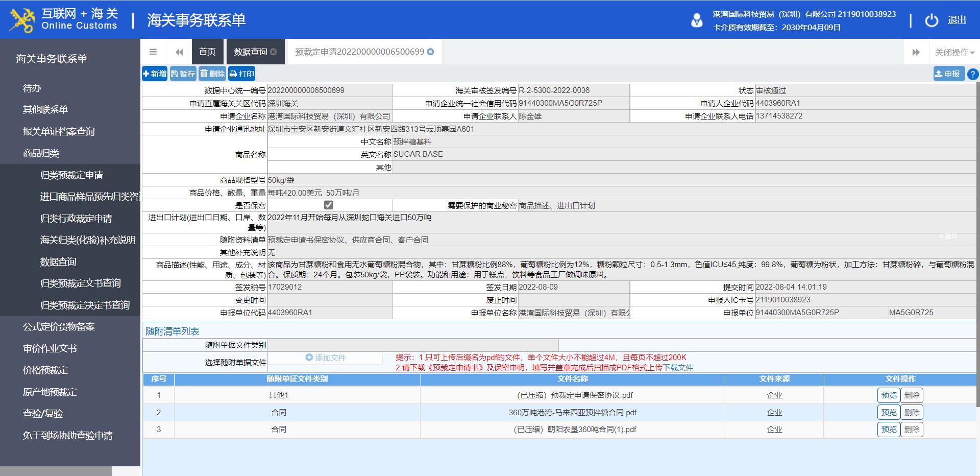The image size is (980, 476).
Task: Preview the 预裁定申请保密协议.pdf file
Action: 888,395
